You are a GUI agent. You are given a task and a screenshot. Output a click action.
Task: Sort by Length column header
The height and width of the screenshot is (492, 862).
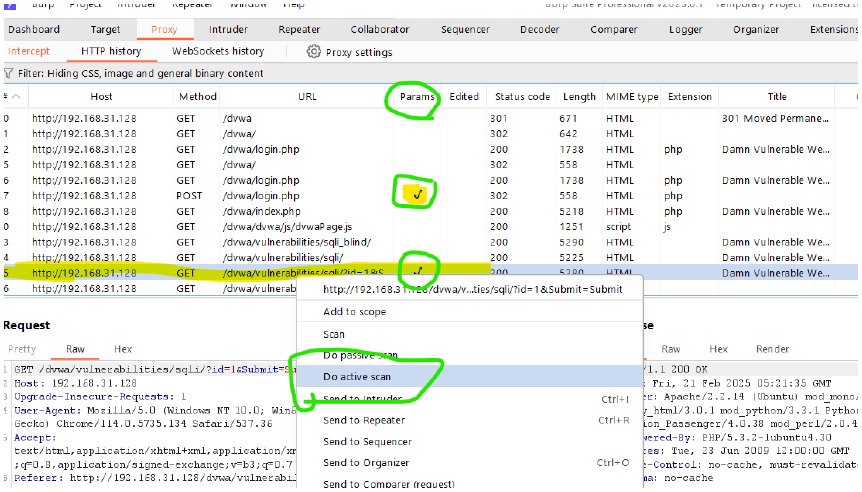[x=579, y=97]
